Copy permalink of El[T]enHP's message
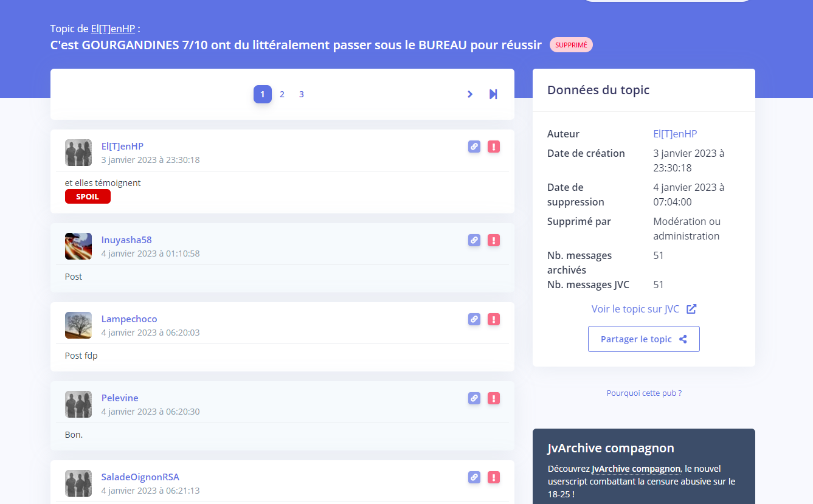The width and height of the screenshot is (813, 504). (474, 147)
